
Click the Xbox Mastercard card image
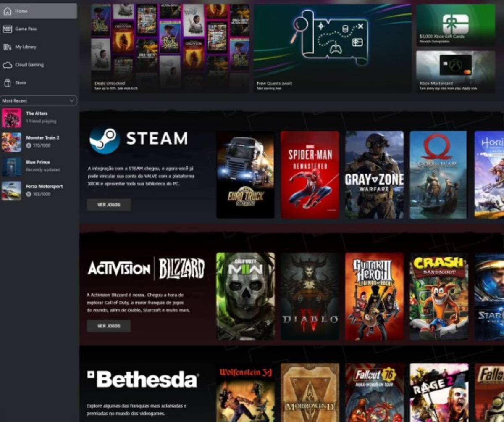456,65
